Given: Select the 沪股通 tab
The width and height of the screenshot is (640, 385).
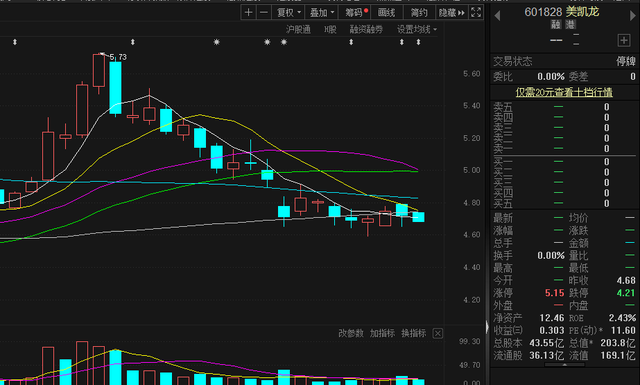Looking at the screenshot, I should [x=298, y=29].
